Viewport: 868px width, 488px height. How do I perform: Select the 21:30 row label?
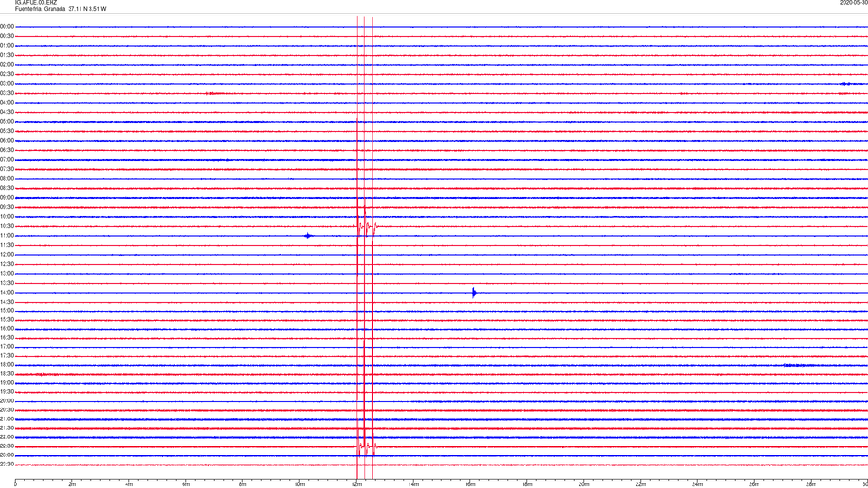(x=6, y=428)
